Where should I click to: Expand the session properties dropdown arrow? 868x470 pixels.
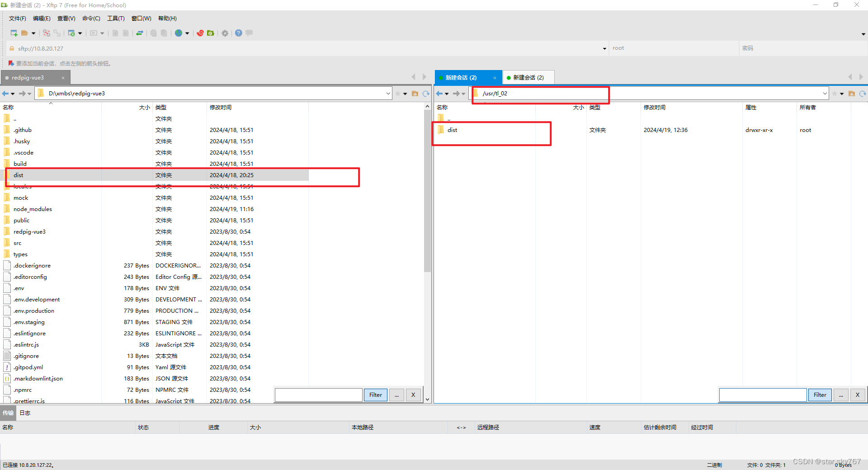tap(80, 33)
